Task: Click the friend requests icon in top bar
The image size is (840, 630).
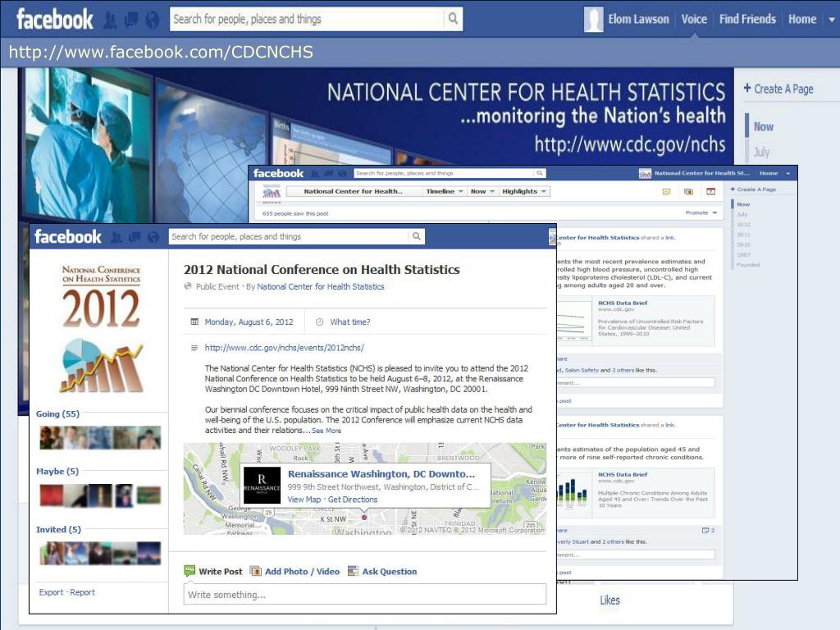Action: coord(110,21)
